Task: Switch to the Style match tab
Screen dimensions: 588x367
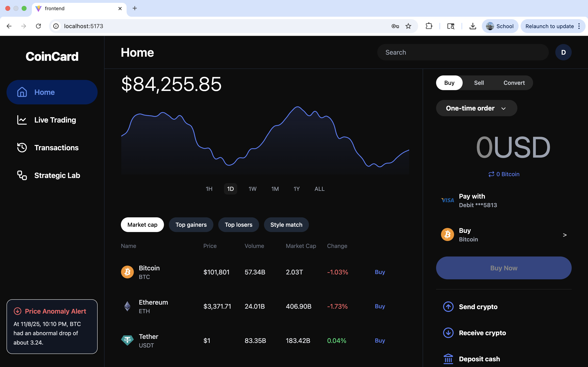Action: coord(286,225)
